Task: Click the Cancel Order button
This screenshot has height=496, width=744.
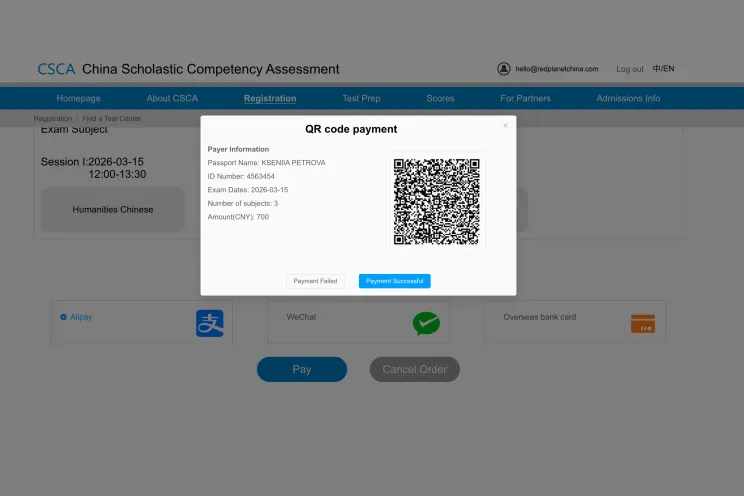Action: pos(414,369)
